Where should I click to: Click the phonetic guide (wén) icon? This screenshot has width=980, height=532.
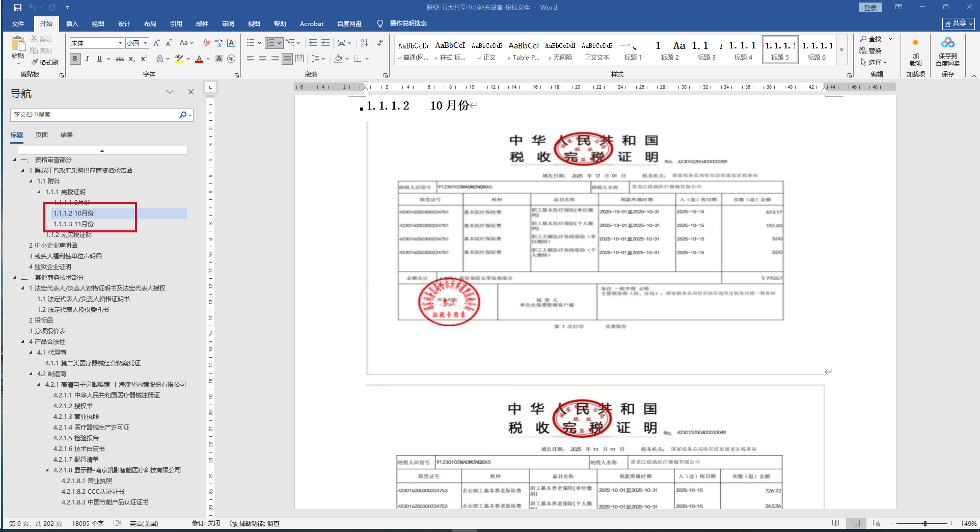tap(219, 43)
